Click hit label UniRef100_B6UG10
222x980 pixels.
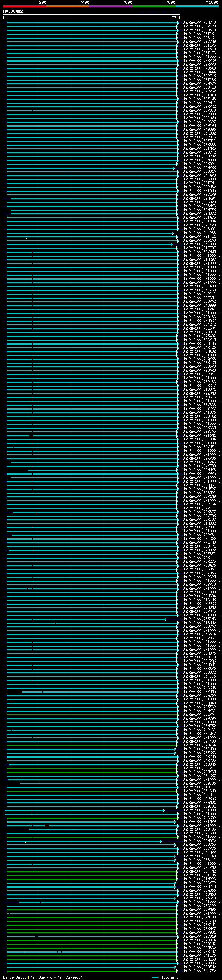coord(199,172)
